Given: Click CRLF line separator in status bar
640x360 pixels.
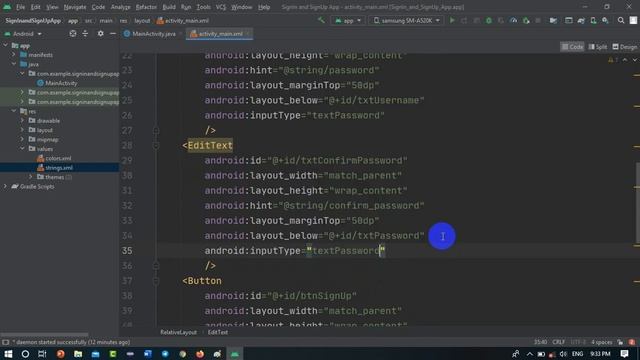Looking at the screenshot, I should pos(558,342).
